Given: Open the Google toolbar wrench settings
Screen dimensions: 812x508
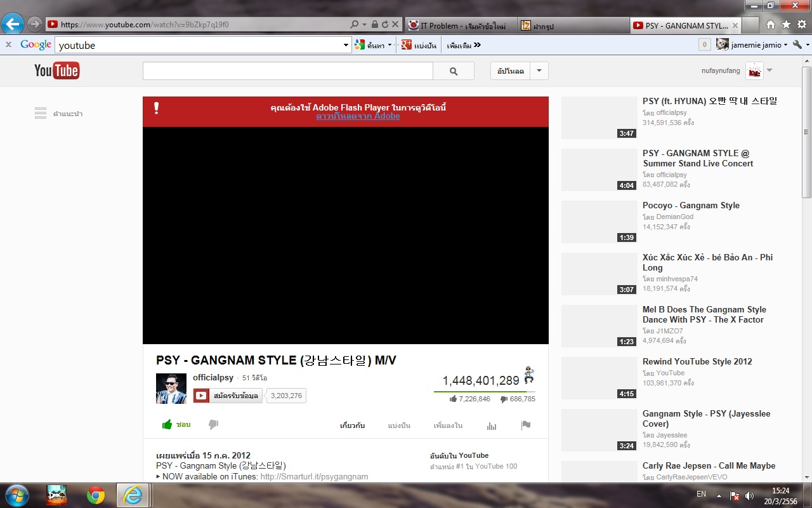Looking at the screenshot, I should click(798, 45).
